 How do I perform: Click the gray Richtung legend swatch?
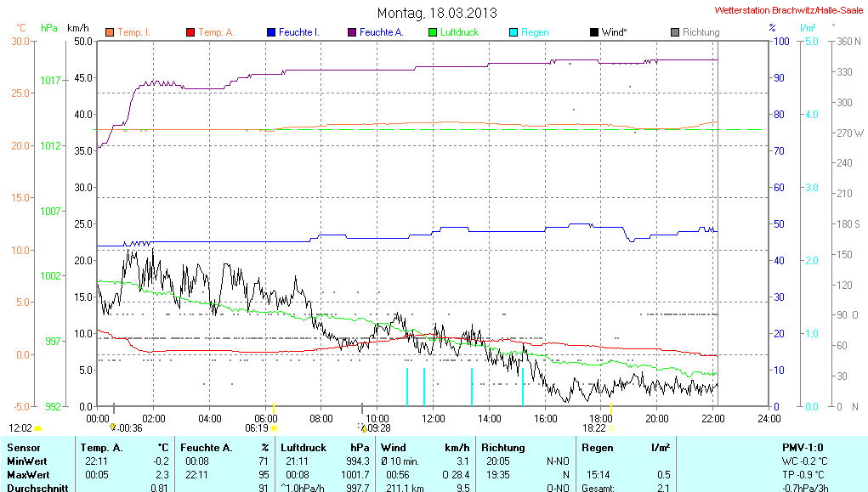click(x=674, y=32)
